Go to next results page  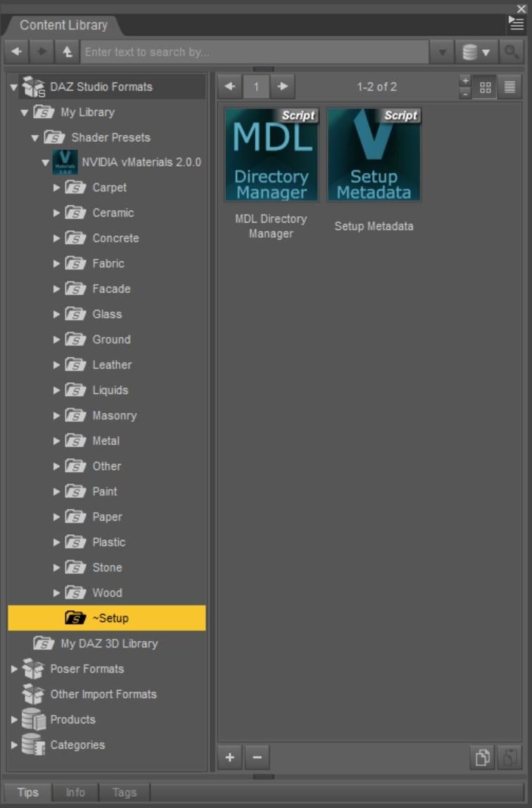pos(283,86)
